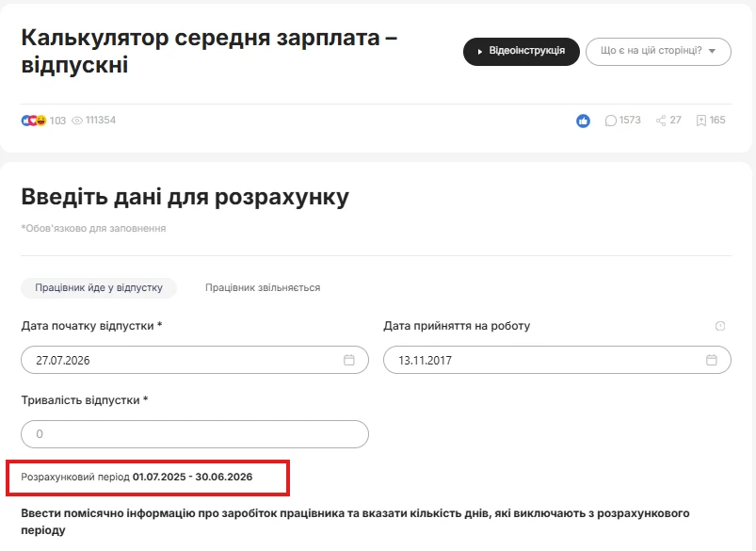Select the 'Працівник йде у відпустку' tab

coord(99,287)
